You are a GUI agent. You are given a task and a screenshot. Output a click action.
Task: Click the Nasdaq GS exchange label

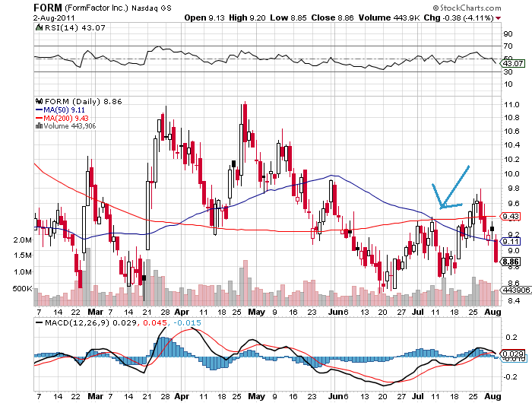[151, 8]
